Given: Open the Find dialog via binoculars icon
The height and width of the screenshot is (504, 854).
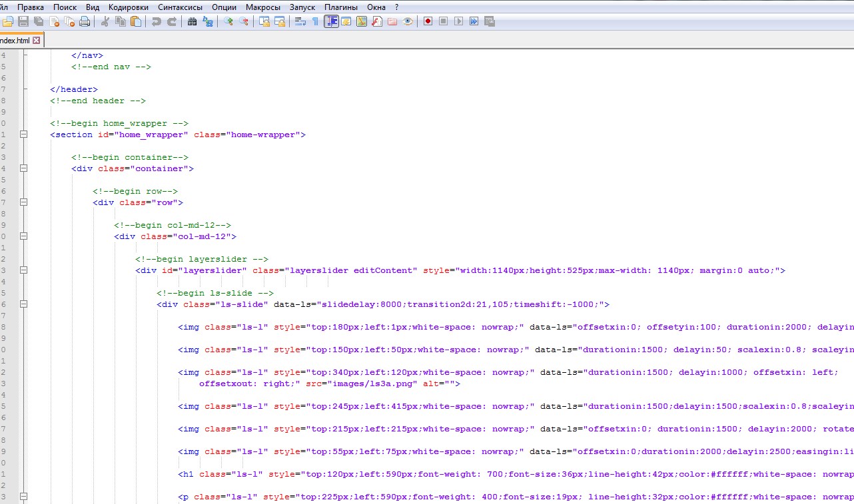Looking at the screenshot, I should tap(191, 21).
